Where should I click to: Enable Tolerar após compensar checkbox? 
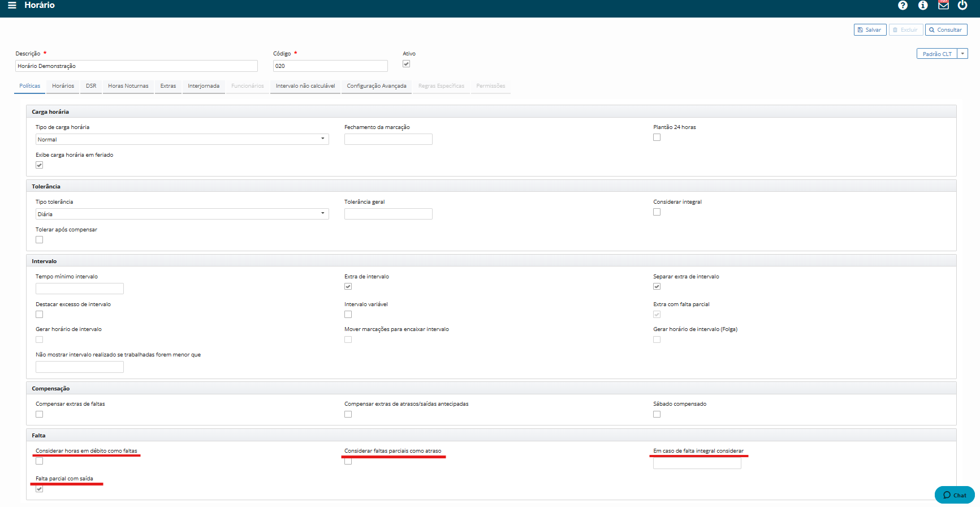coord(39,240)
